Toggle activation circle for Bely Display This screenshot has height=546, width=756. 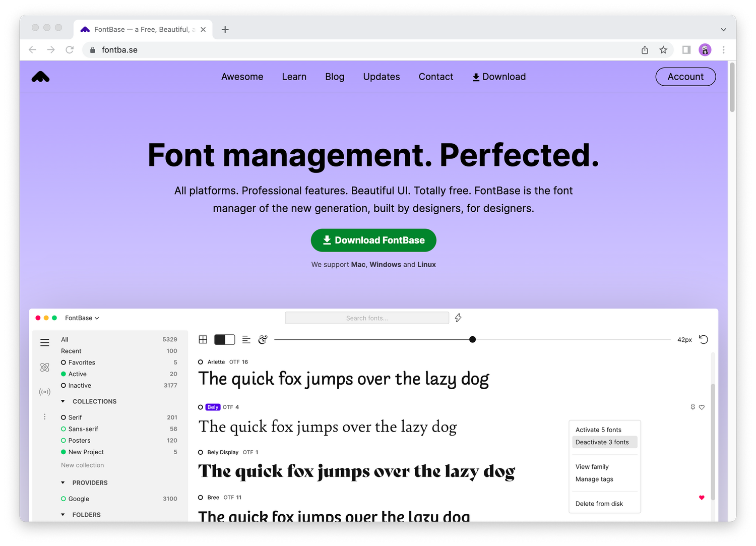pyautogui.click(x=201, y=452)
